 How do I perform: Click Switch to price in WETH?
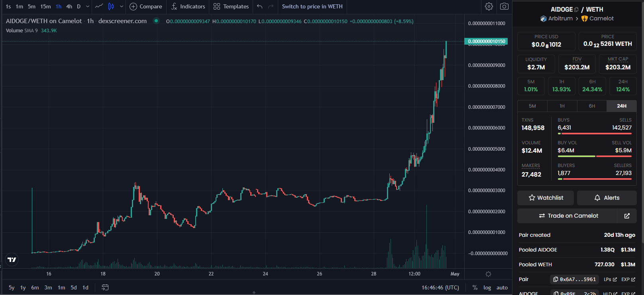point(312,6)
